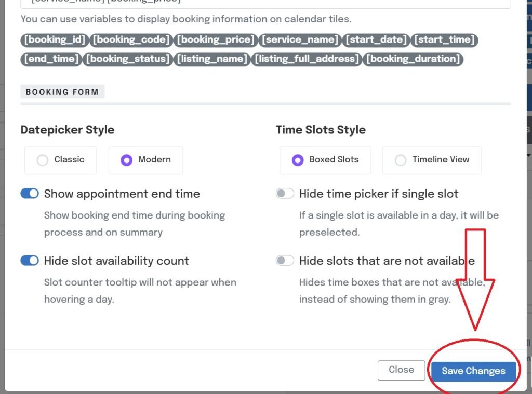This screenshot has width=532, height=394.
Task: Click the Close button
Action: [x=401, y=370]
